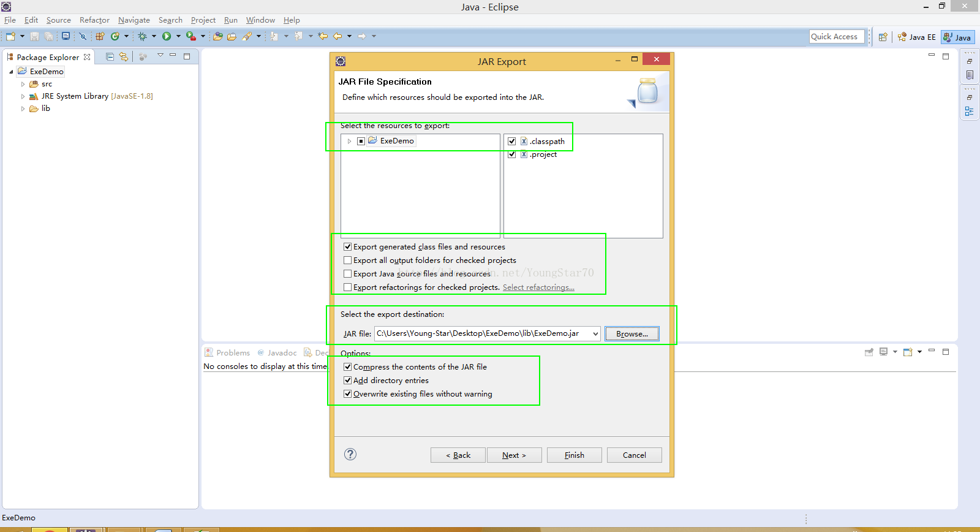Click the monitor icon in main toolbar
The width and height of the screenshot is (980, 532).
click(66, 36)
